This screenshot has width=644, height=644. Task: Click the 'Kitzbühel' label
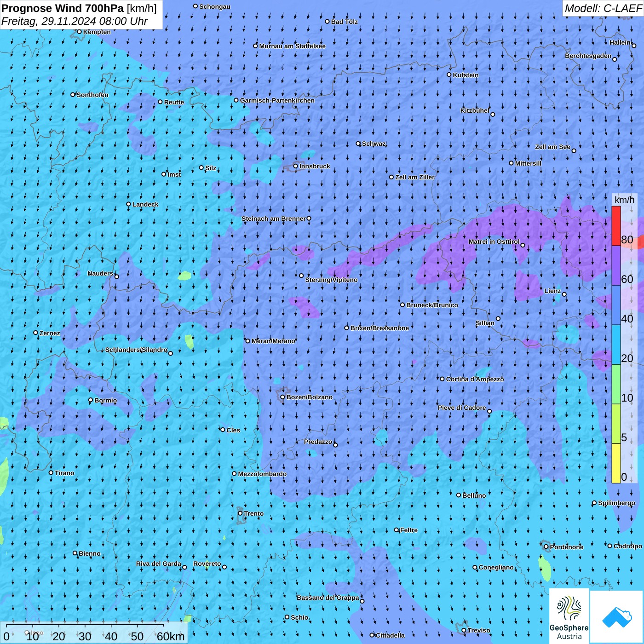(x=475, y=110)
